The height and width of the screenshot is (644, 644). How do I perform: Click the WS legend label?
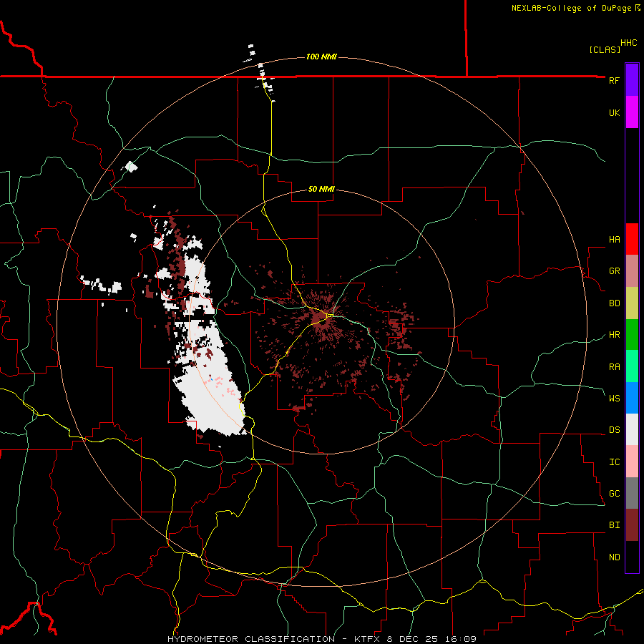(614, 398)
